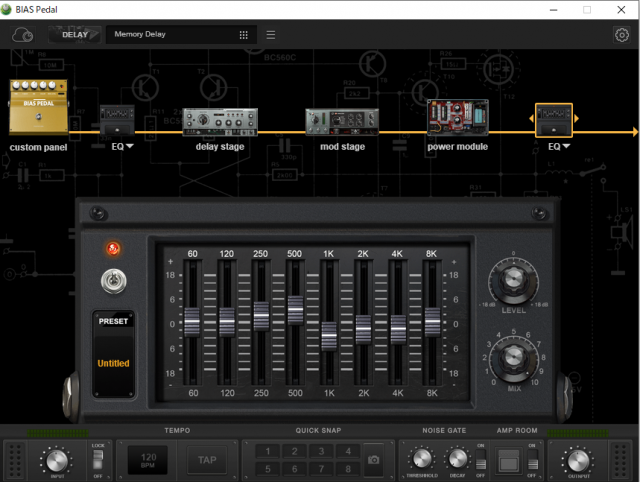Expand the last EQ dropdown arrow
The width and height of the screenshot is (640, 482).
pyautogui.click(x=566, y=146)
